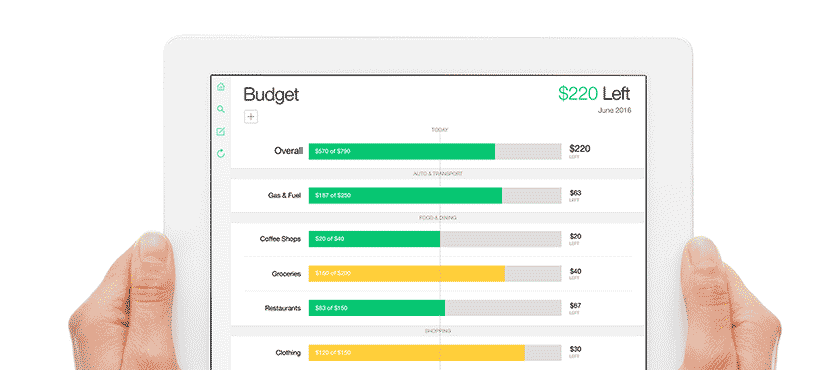Click the '$220' left amount in Overall row
Screen dimensions: 820x370
(579, 149)
